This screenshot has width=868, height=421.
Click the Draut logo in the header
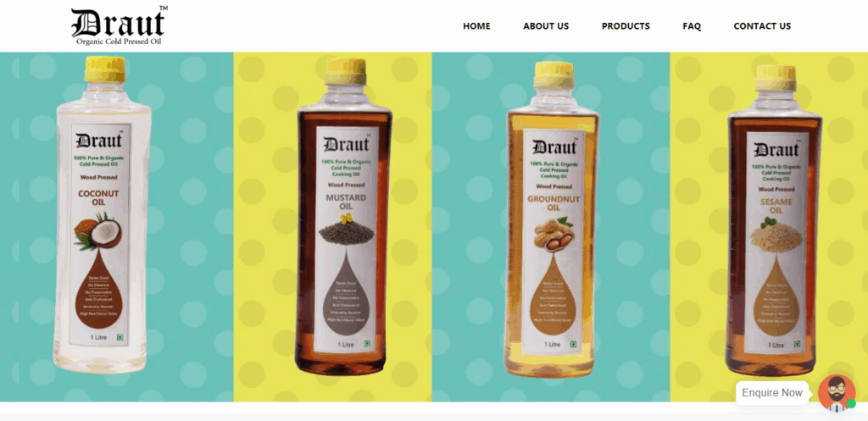(119, 26)
